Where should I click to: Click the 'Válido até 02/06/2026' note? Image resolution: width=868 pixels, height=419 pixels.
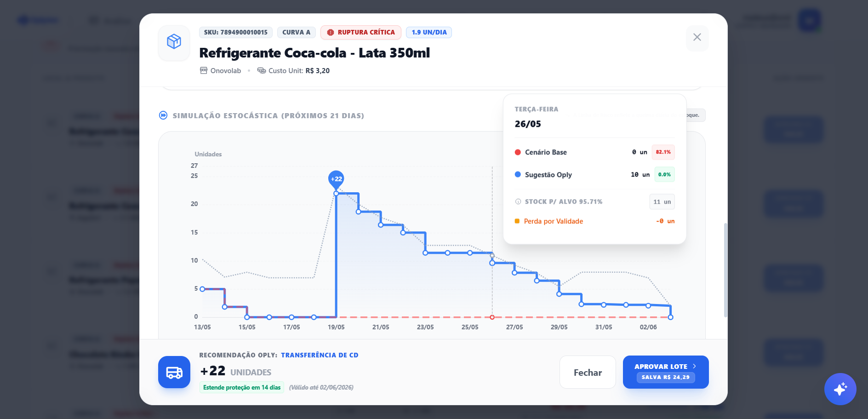[x=321, y=387]
